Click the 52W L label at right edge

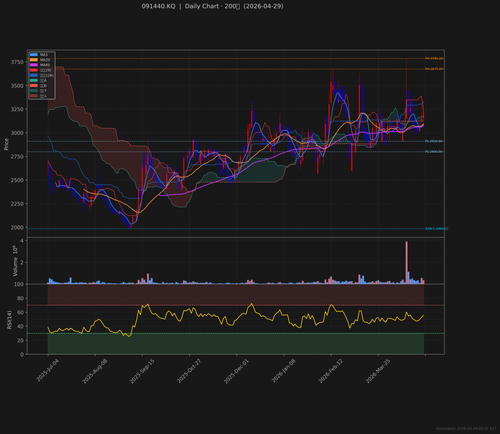point(436,229)
